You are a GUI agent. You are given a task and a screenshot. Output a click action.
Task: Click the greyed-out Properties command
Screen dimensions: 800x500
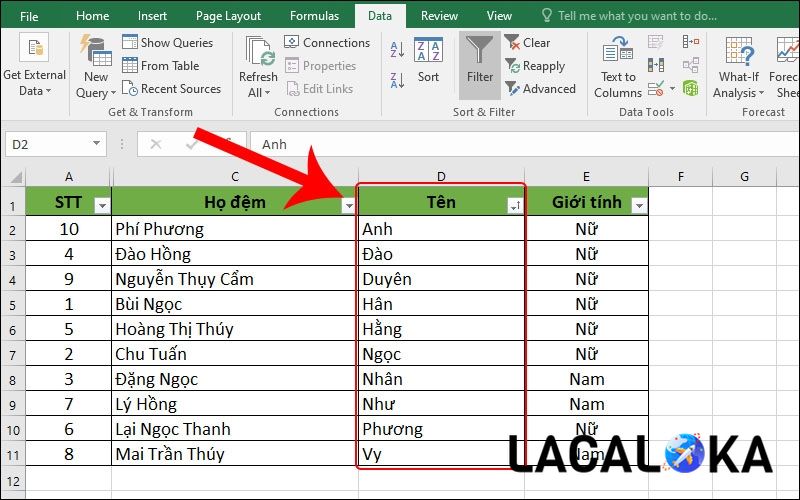(320, 65)
